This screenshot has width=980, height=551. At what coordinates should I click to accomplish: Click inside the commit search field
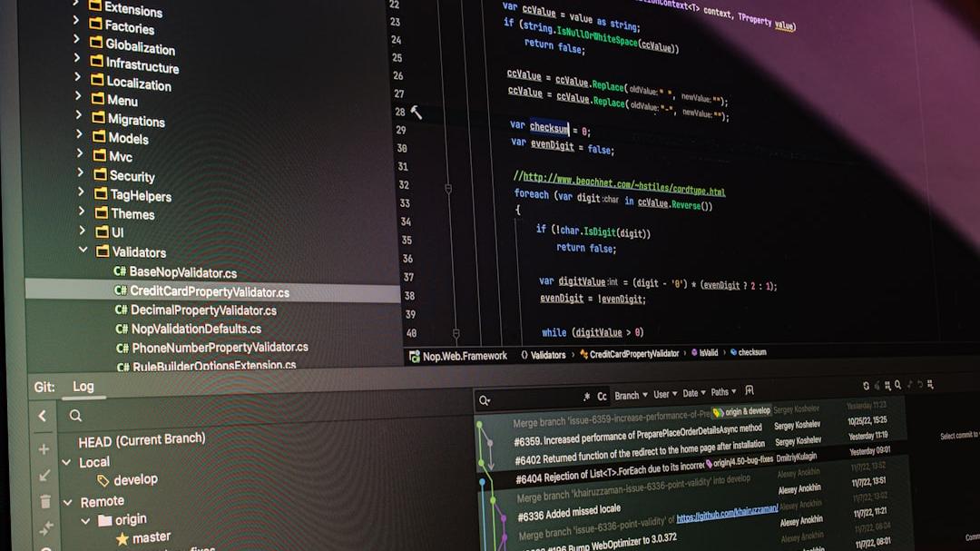point(526,399)
